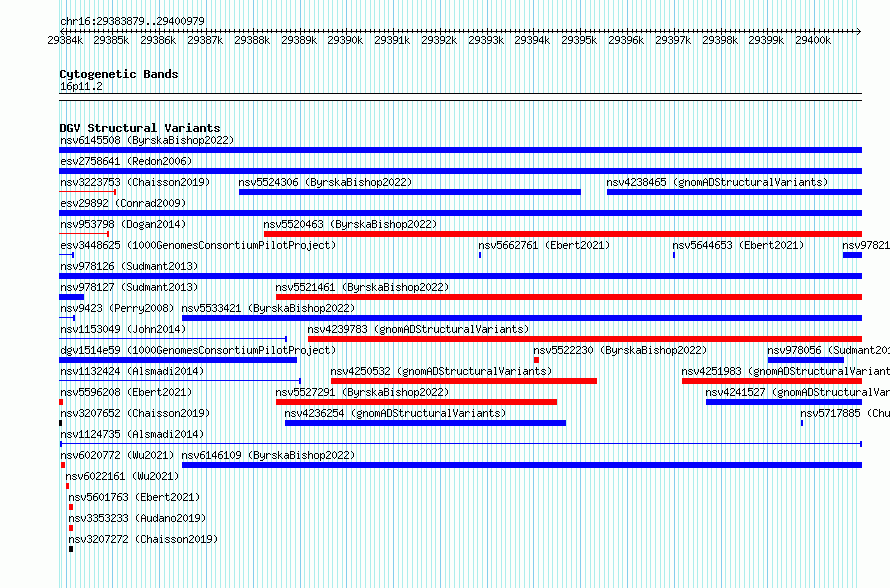Select the nsv5601763 (Ebert2021) label

tap(135, 497)
